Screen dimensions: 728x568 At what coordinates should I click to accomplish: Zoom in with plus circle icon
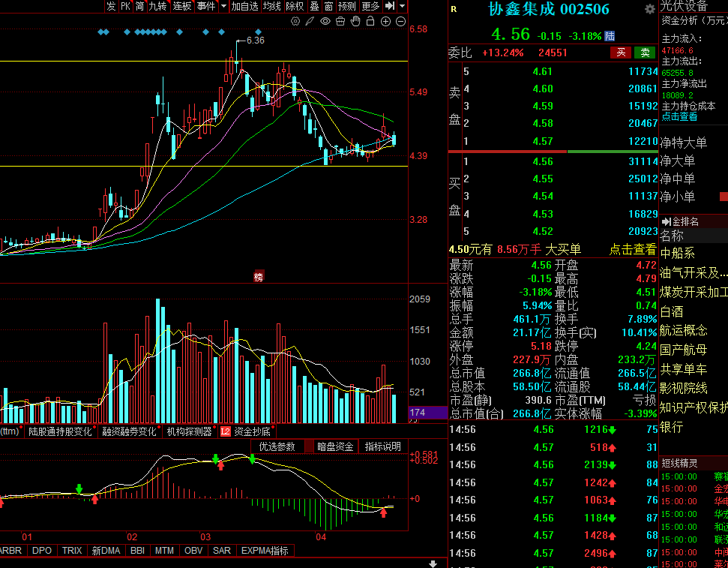tap(386, 21)
